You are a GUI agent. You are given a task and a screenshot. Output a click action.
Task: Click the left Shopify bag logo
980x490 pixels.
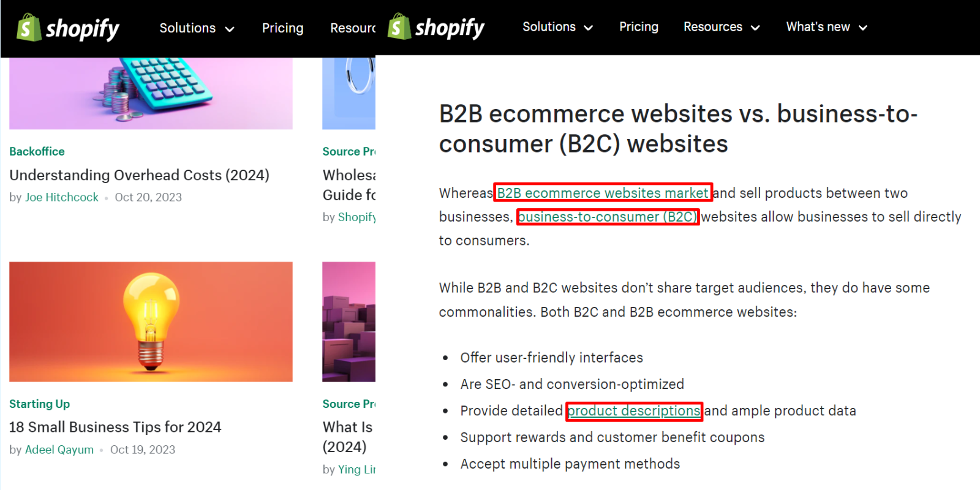(x=28, y=28)
